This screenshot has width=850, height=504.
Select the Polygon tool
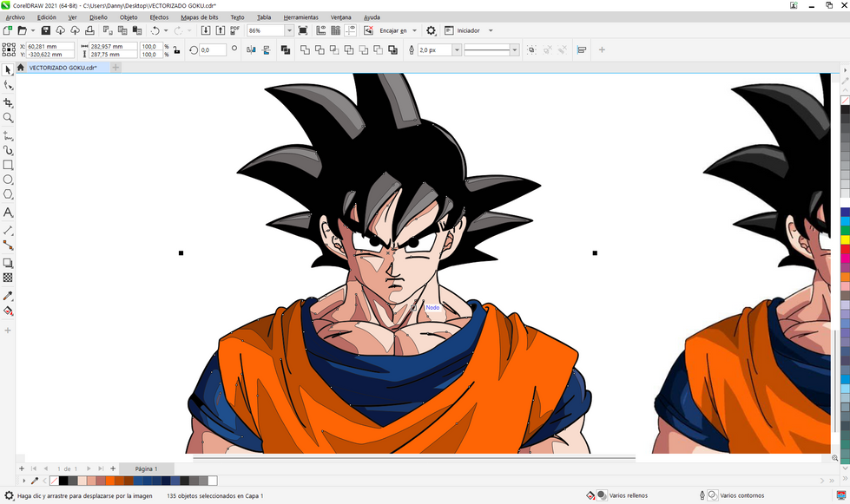click(8, 193)
